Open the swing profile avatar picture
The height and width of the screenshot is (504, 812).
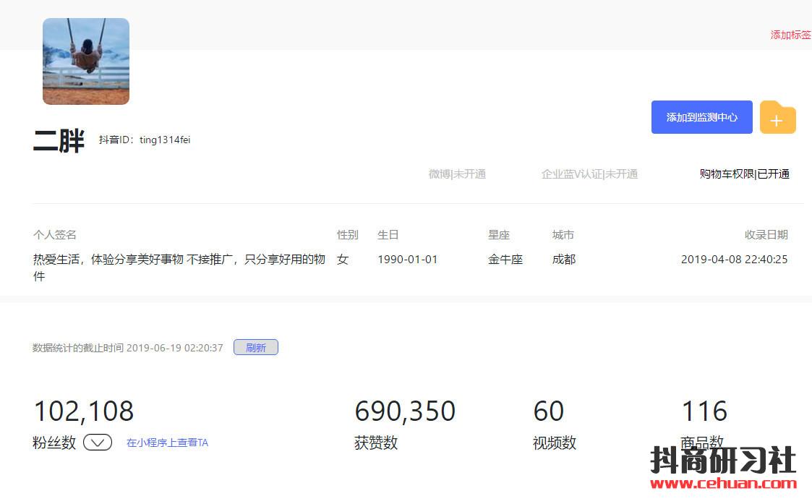(x=86, y=61)
